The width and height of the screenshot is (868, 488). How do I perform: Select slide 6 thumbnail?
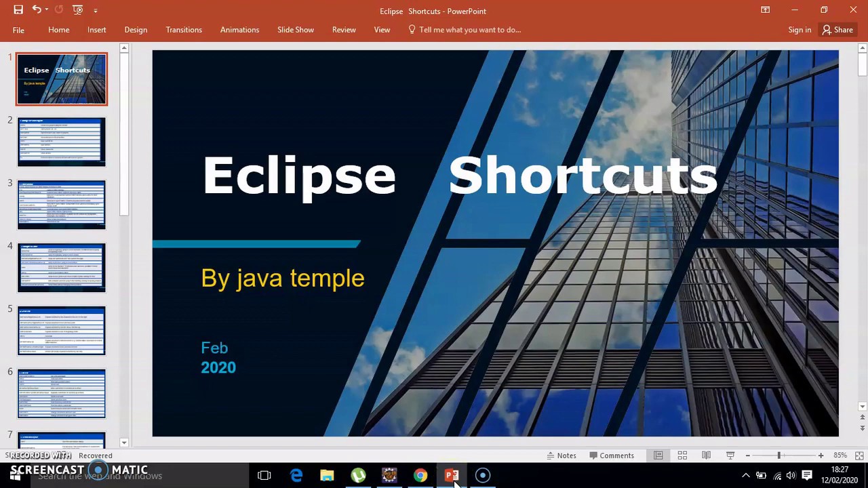[x=62, y=394]
